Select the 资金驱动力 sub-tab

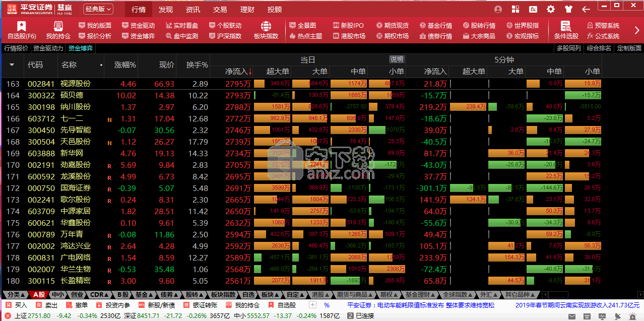click(48, 48)
